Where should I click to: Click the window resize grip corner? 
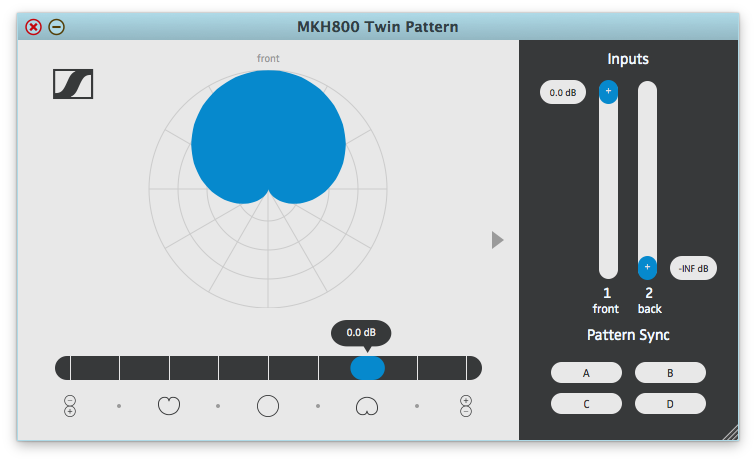click(x=731, y=433)
